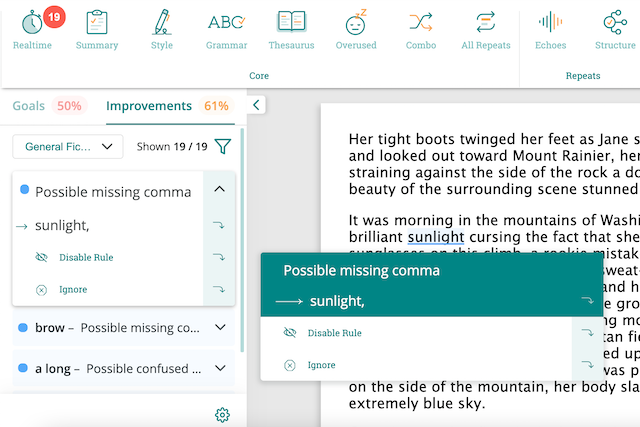The height and width of the screenshot is (427, 640).
Task: Click 'Possible missing comma' sidebar heading
Action: coord(113,192)
